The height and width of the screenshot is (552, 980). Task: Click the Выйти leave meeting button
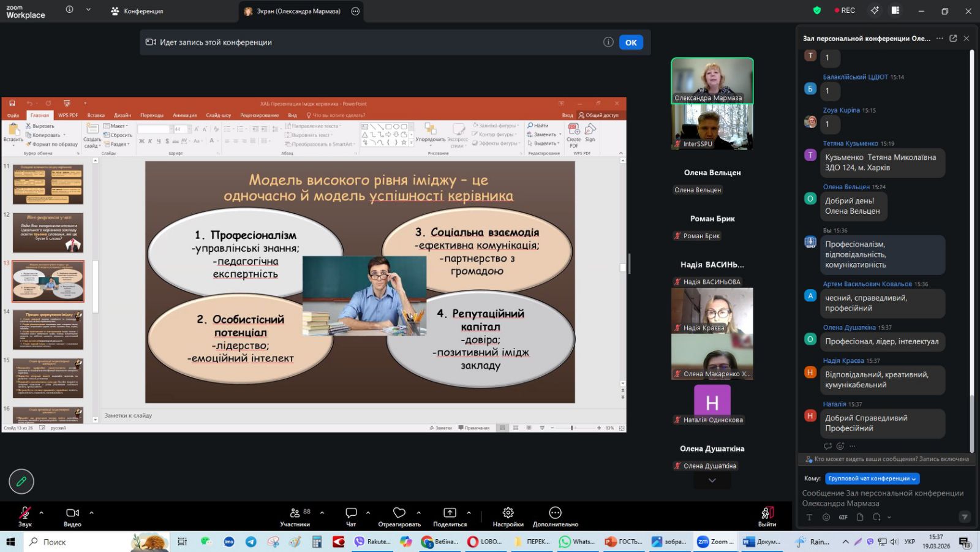[x=767, y=515]
